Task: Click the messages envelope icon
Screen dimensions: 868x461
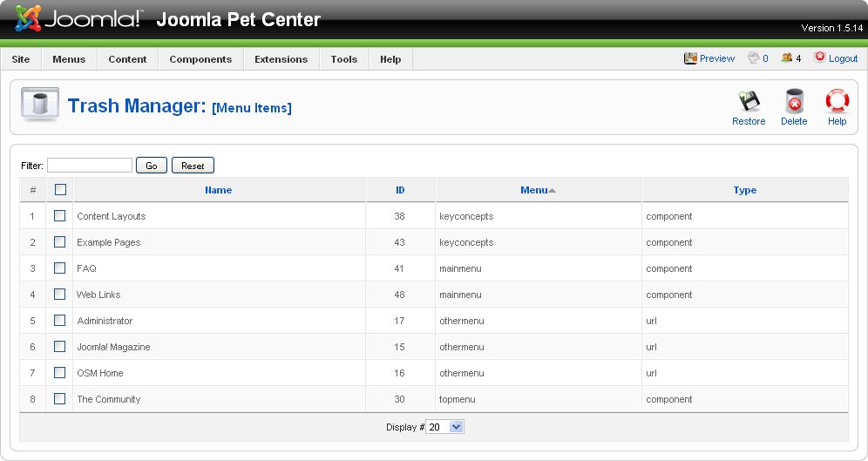Action: [754, 58]
